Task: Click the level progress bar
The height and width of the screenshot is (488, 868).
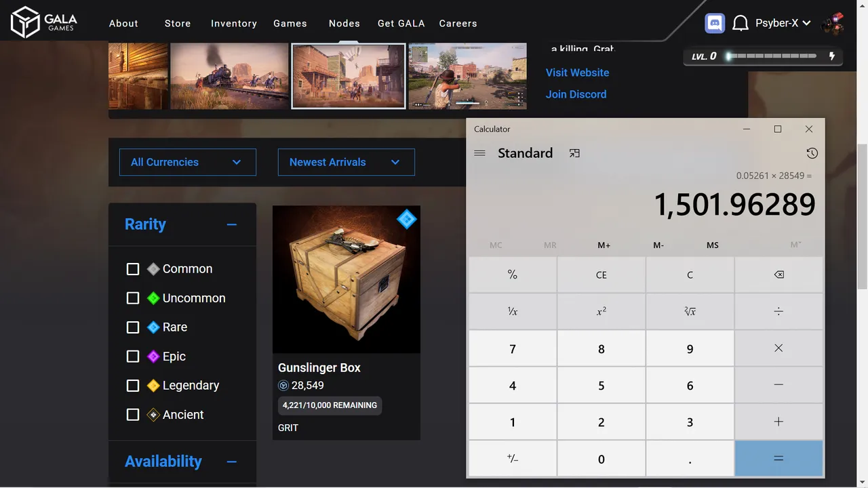Action: click(x=771, y=56)
